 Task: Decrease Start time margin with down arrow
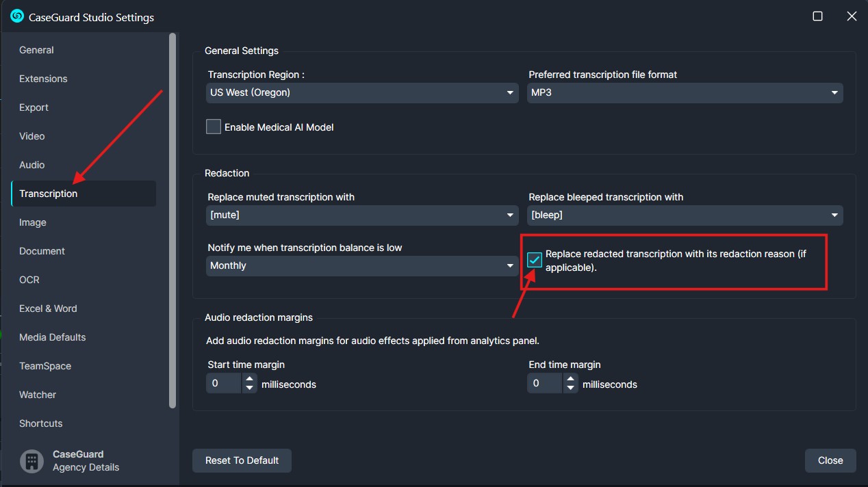pyautogui.click(x=249, y=389)
